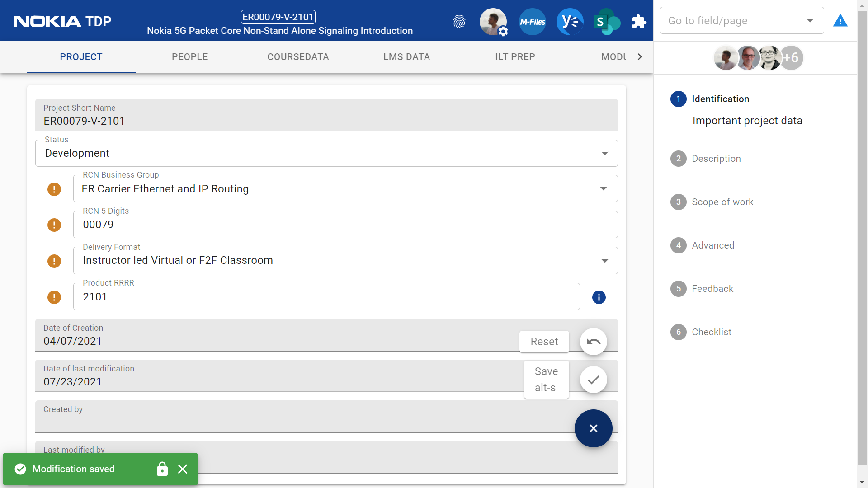Click the green check icon in notification

pos(20,469)
